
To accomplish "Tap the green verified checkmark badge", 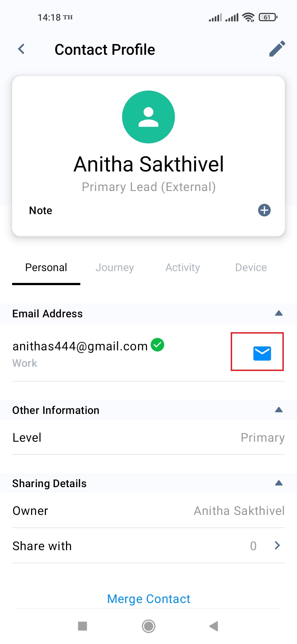I will (158, 345).
